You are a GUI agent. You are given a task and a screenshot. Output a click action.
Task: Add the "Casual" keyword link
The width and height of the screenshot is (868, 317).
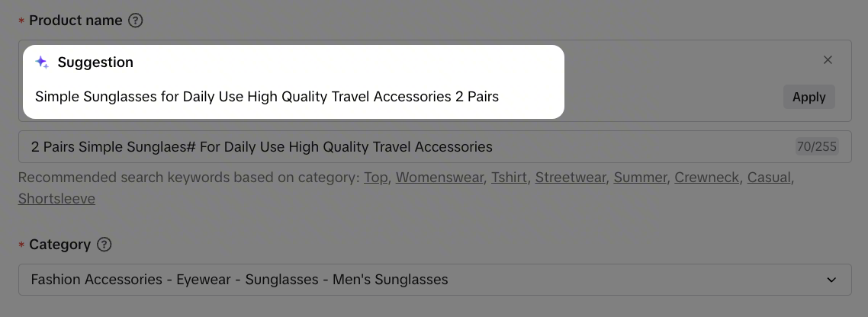click(x=770, y=178)
